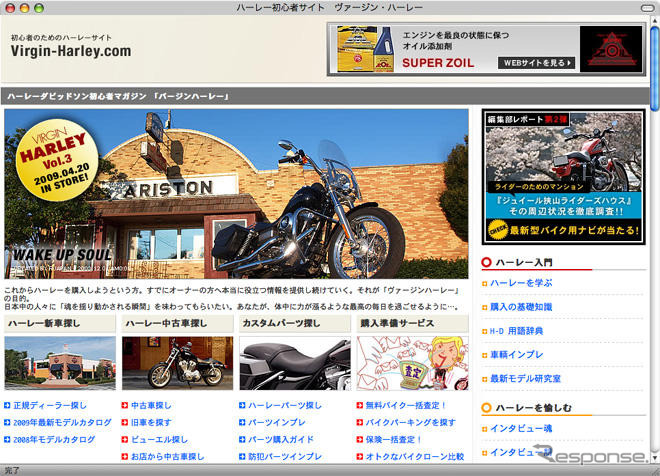Open the red triangle logo in the ad
The image size is (660, 476).
pos(611,49)
